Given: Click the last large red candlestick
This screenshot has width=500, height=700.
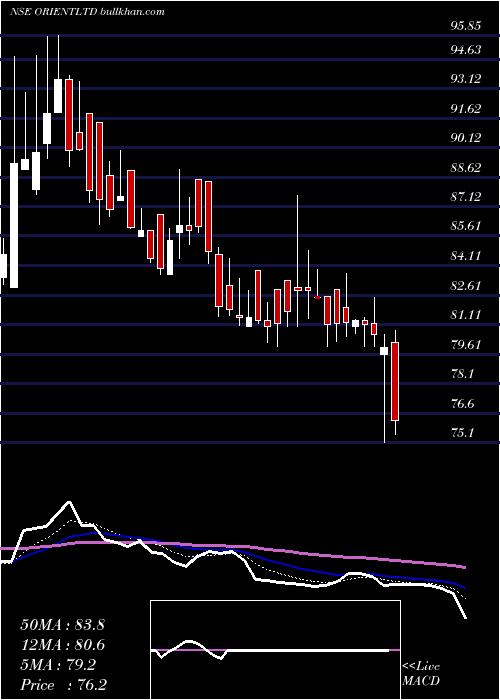Looking at the screenshot, I should tap(395, 381).
